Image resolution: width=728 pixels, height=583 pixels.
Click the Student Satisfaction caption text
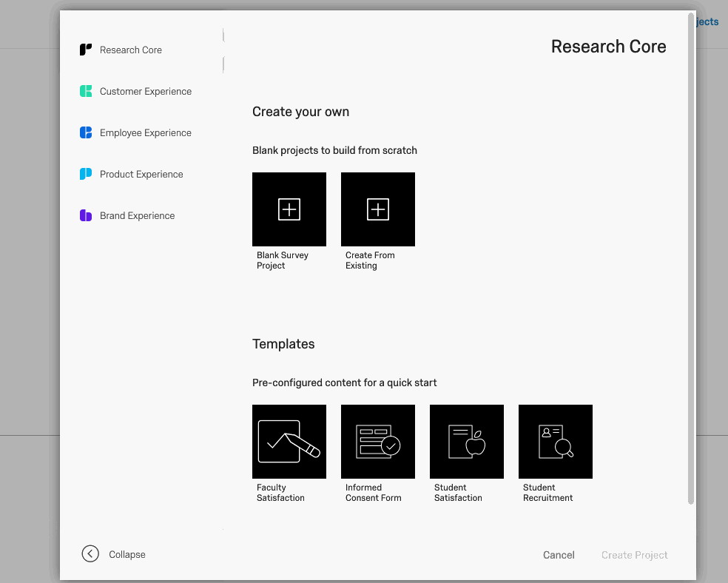pyautogui.click(x=458, y=493)
